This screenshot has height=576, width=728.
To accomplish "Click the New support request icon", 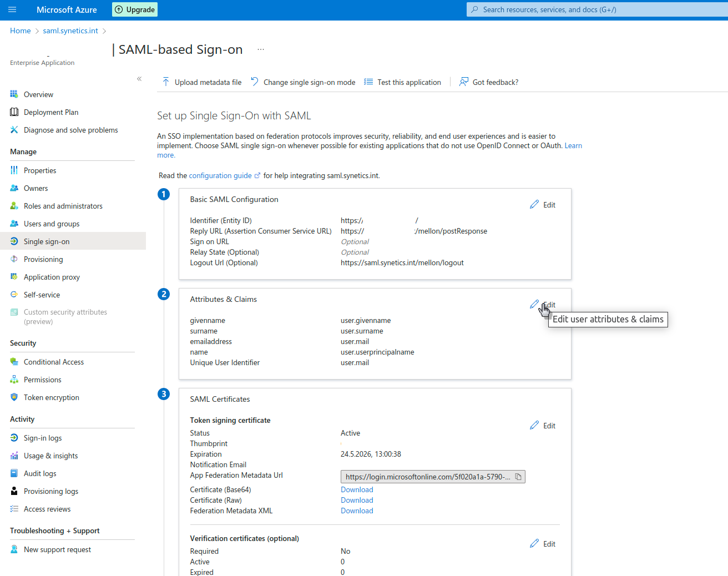I will [x=14, y=549].
